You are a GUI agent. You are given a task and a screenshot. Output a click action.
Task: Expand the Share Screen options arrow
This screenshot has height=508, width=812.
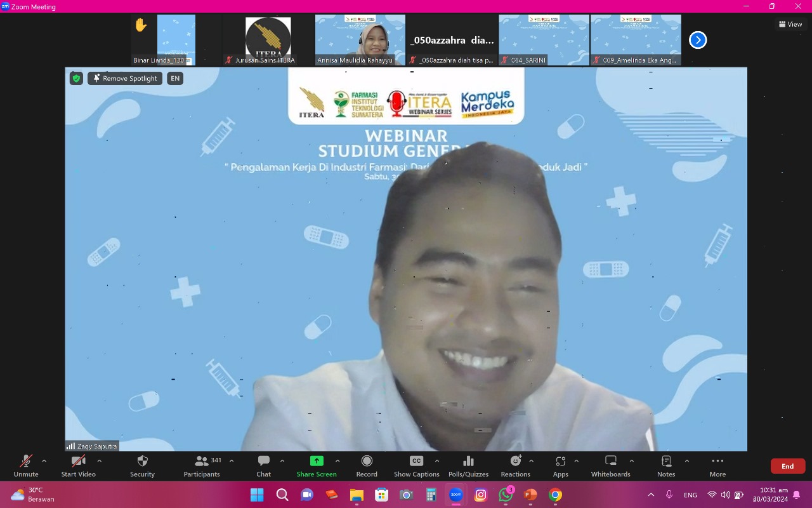[337, 461]
